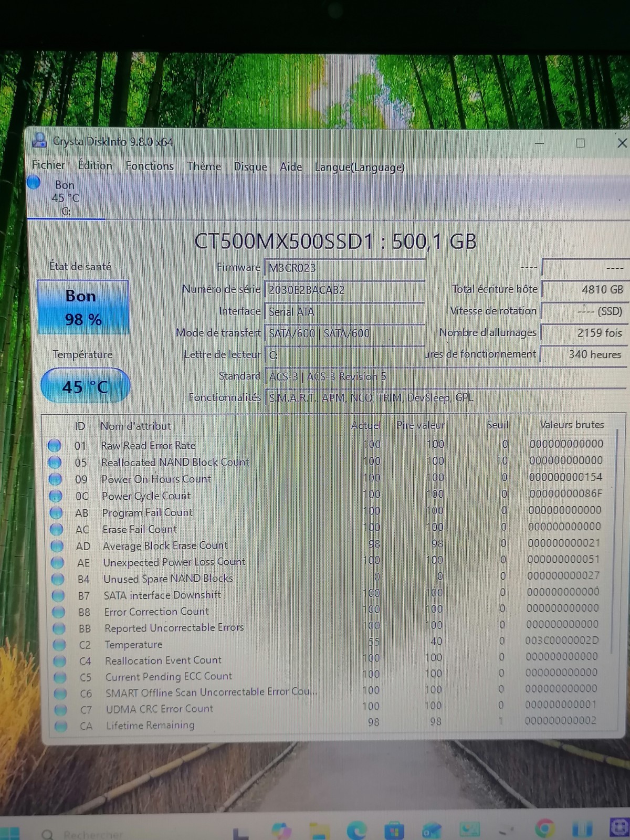Screen dimensions: 630x840
Task: Click status dot for SATA interface Downshift
Action: [58, 596]
